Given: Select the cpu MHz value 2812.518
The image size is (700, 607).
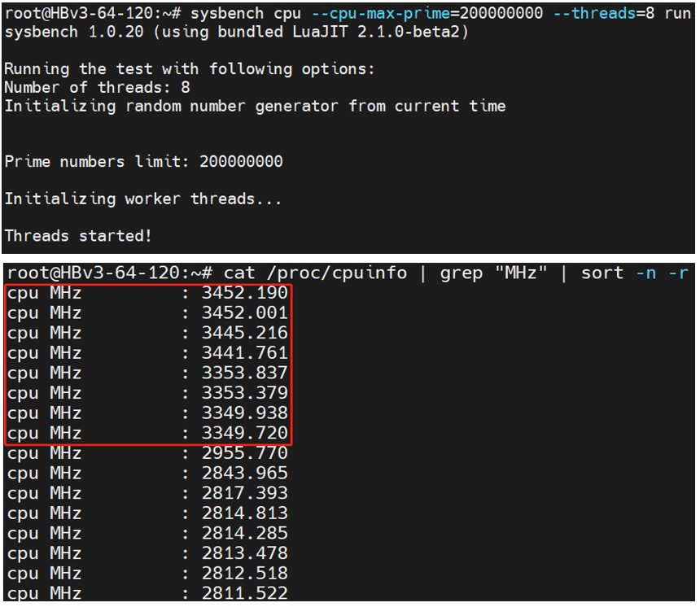Looking at the screenshot, I should [245, 573].
